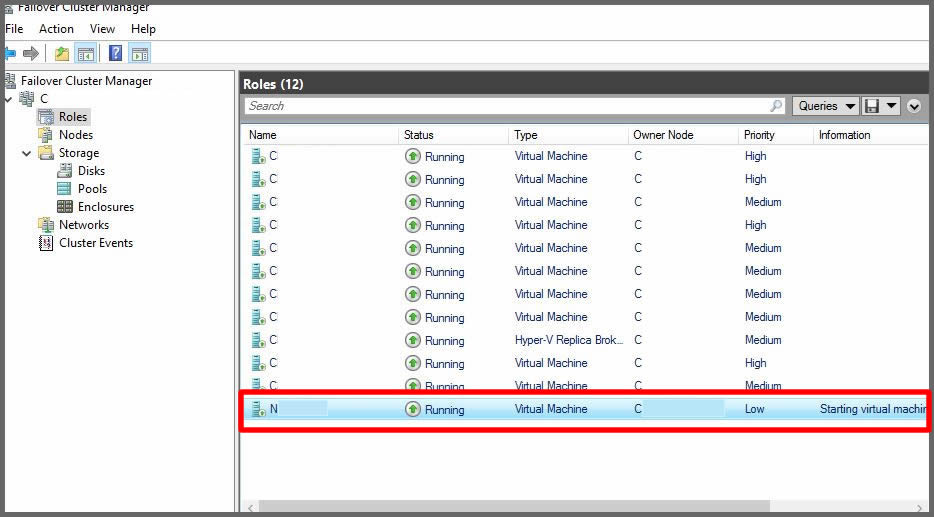Click the Disks icon in the tree
Screen dimensions: 934x517
click(65, 171)
